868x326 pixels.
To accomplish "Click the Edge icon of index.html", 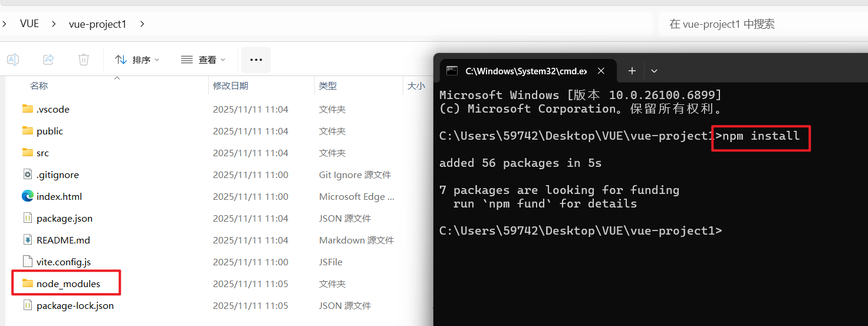I will point(28,196).
